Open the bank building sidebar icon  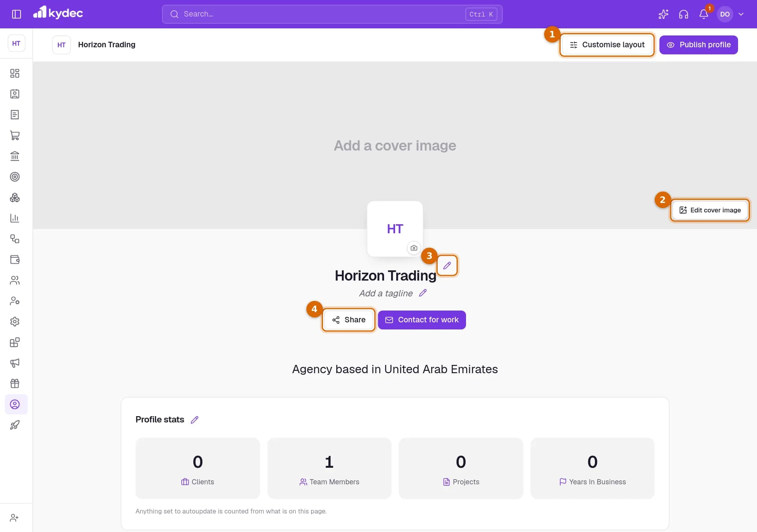point(15,156)
